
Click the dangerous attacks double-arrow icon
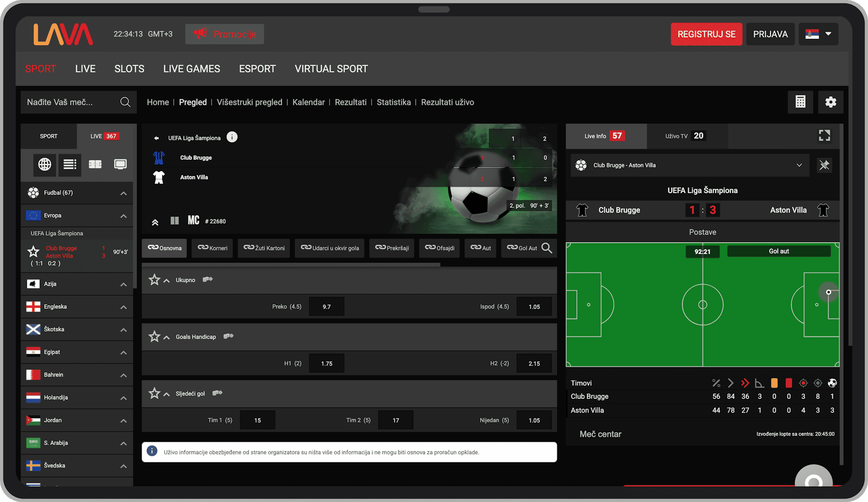click(745, 383)
